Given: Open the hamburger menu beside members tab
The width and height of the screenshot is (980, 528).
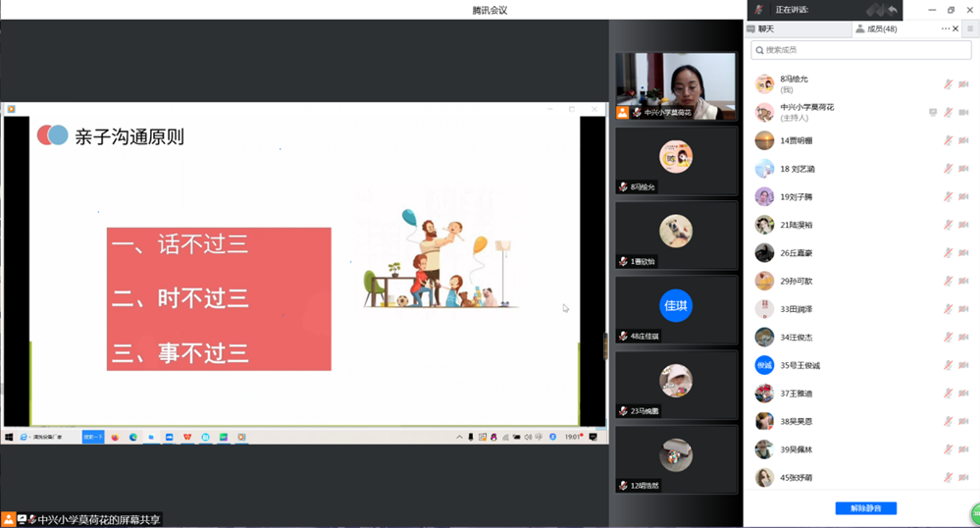Looking at the screenshot, I should 970,28.
